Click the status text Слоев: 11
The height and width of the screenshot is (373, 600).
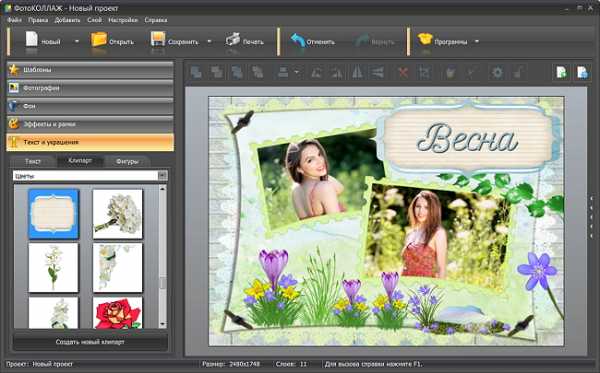click(x=291, y=364)
